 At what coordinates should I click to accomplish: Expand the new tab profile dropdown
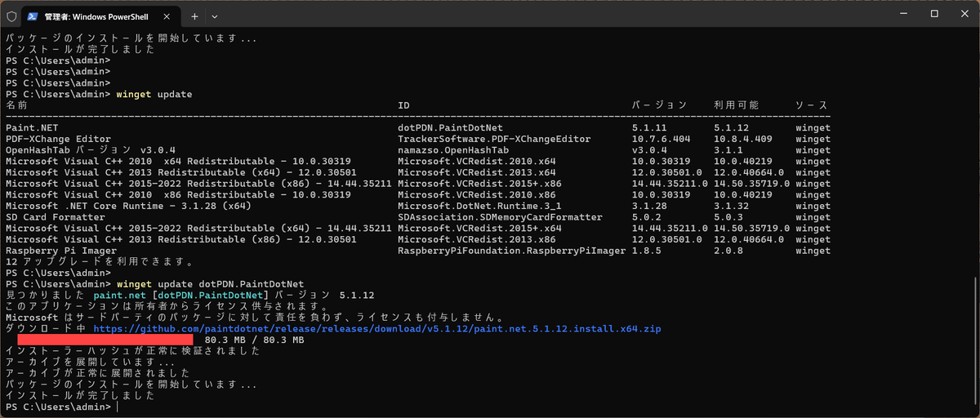pos(215,16)
